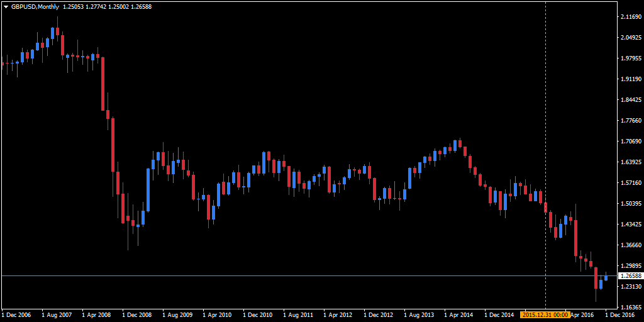This screenshot has height=322, width=644.
Task: Click the 1 Dec 2006 date label
Action: point(16,315)
